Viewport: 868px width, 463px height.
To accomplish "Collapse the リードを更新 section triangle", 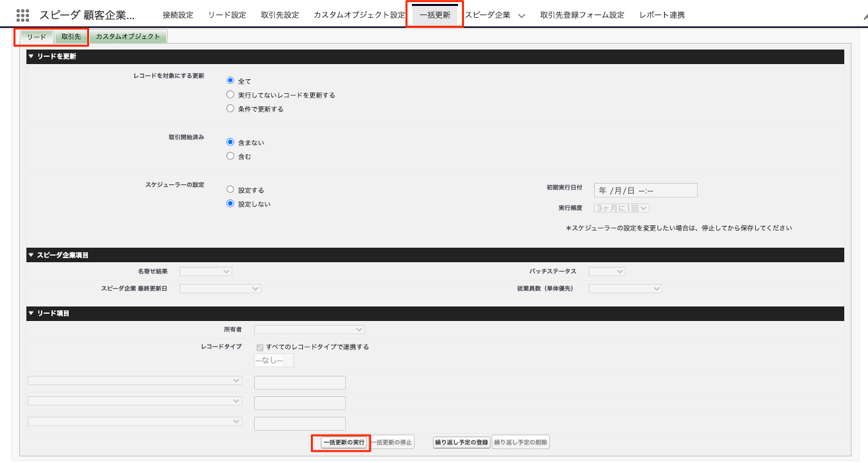I will (x=31, y=57).
